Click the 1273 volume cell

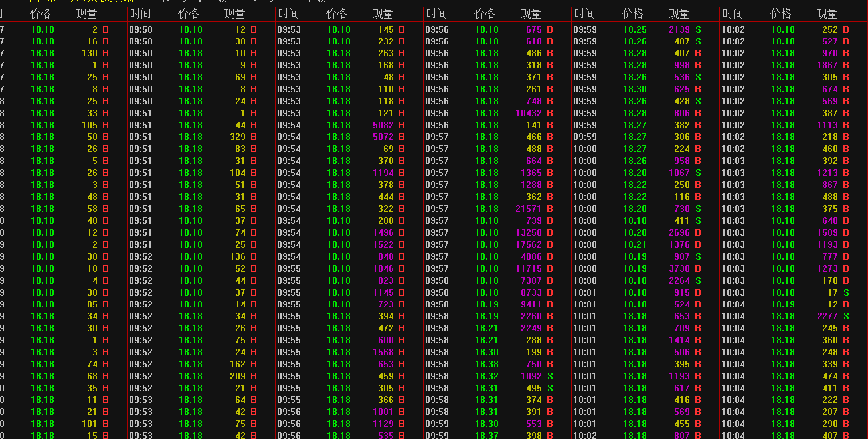(x=827, y=268)
